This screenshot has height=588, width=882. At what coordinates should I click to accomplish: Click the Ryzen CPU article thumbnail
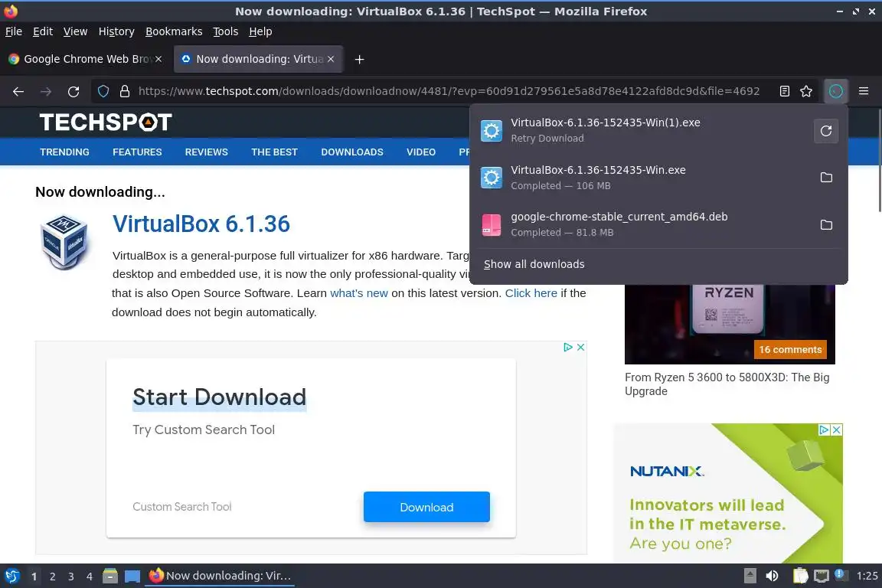coord(730,324)
